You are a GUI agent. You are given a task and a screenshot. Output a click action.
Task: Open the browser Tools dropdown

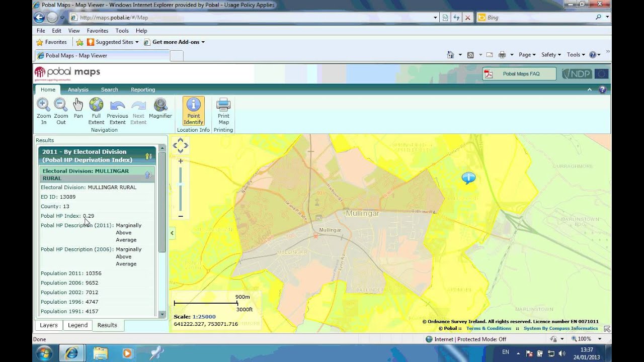(576, 55)
